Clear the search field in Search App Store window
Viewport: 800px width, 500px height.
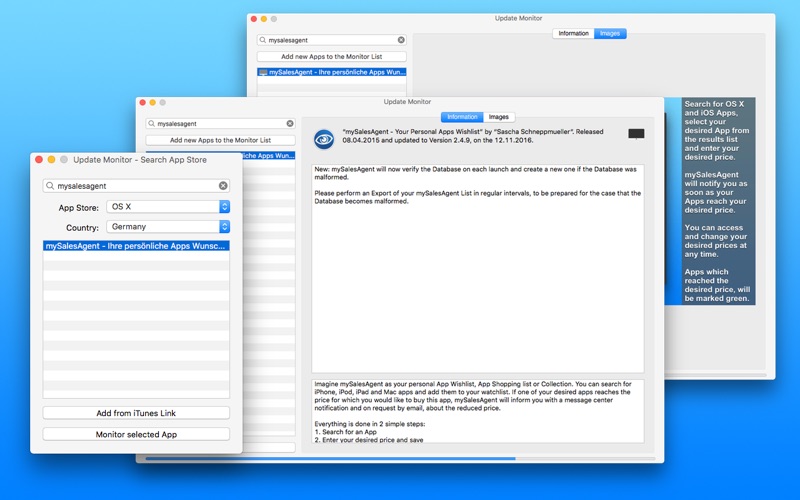pos(223,186)
